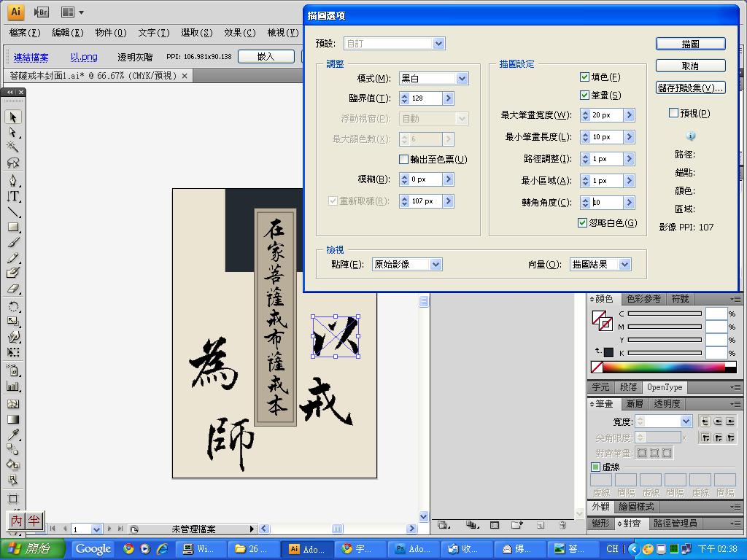Click the 描圖 (Trace) button
Screen dimensions: 747x560
[690, 44]
